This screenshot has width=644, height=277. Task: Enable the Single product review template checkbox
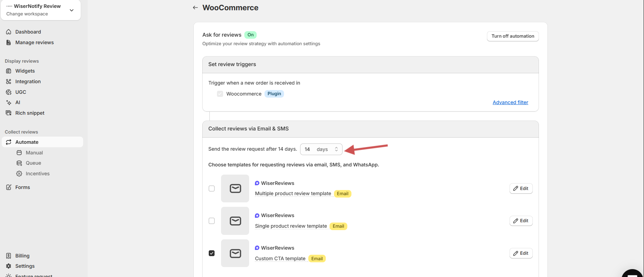coord(212,221)
